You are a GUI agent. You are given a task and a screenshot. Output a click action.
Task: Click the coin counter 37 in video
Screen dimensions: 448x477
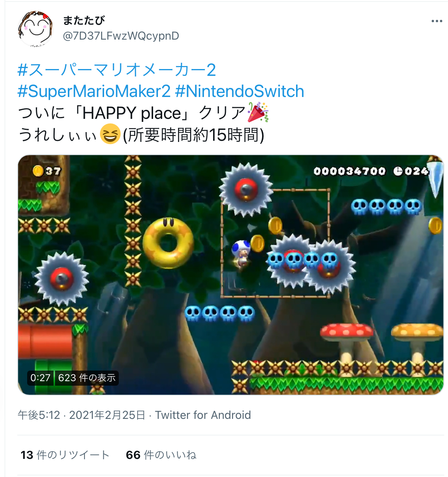pos(47,171)
